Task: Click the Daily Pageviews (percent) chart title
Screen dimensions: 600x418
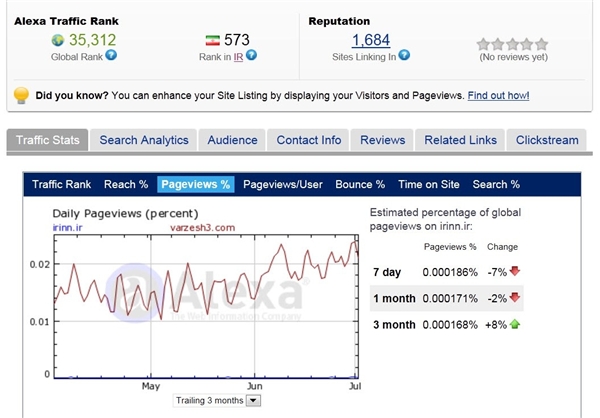Action: [126, 214]
